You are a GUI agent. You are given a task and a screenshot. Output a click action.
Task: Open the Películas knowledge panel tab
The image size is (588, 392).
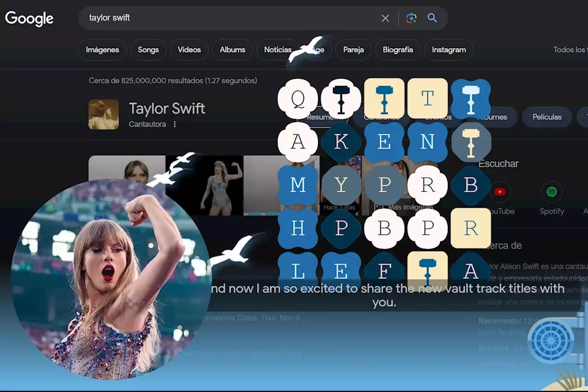547,117
